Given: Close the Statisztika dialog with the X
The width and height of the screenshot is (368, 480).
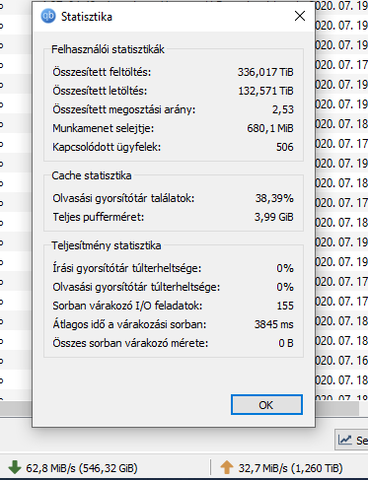Looking at the screenshot, I should coord(300,16).
